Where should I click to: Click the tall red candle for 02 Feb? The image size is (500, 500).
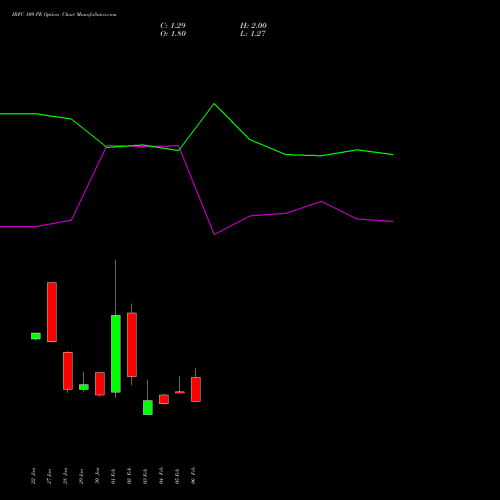tap(132, 345)
